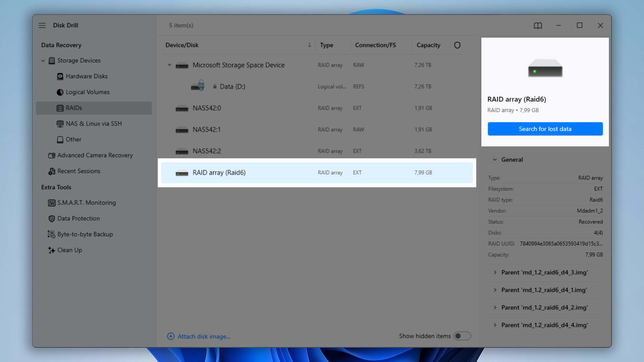Select the RAID array (Raid6) row

click(317, 172)
